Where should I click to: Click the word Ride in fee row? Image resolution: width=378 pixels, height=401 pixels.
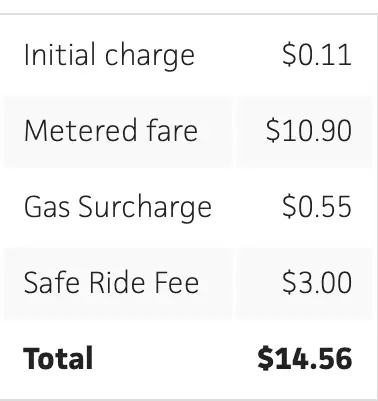point(118,282)
